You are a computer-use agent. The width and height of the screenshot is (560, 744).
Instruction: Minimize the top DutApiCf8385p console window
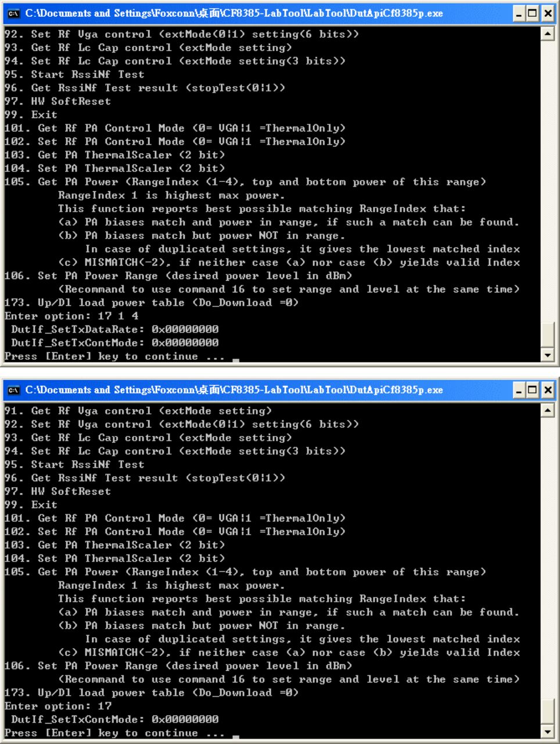[x=519, y=13]
